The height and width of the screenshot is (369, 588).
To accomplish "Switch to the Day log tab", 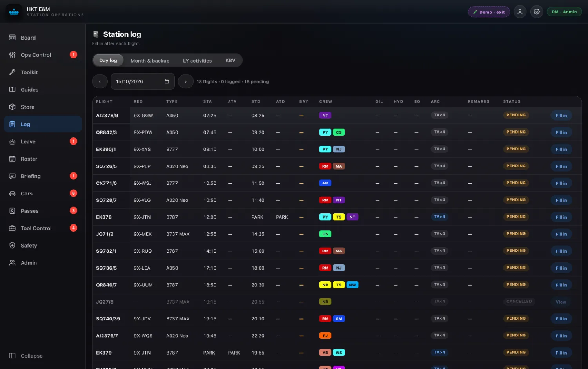I will click(108, 60).
